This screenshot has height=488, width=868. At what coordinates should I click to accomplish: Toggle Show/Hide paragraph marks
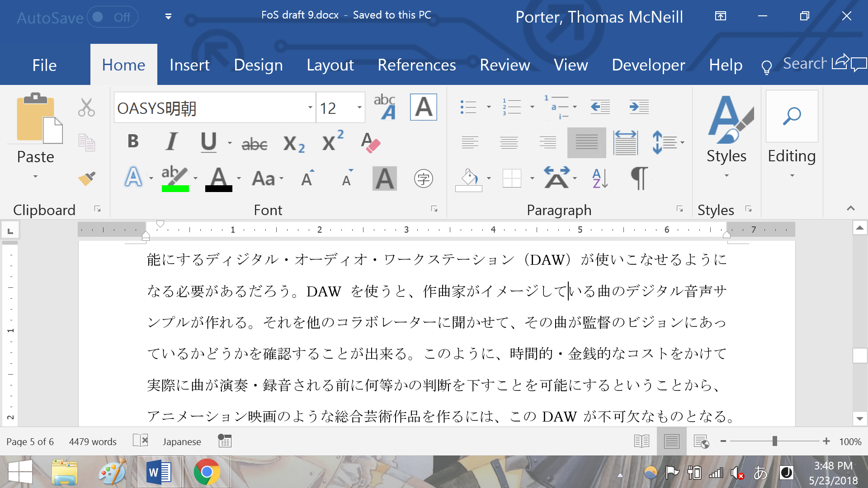click(x=639, y=178)
